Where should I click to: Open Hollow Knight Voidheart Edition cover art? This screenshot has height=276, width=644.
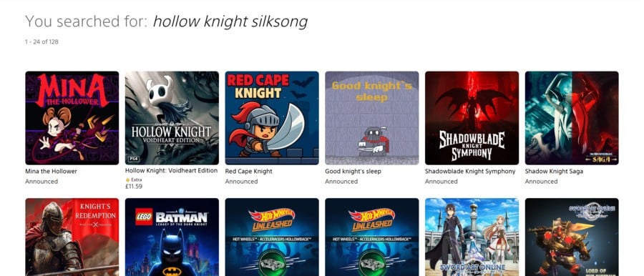(x=172, y=118)
